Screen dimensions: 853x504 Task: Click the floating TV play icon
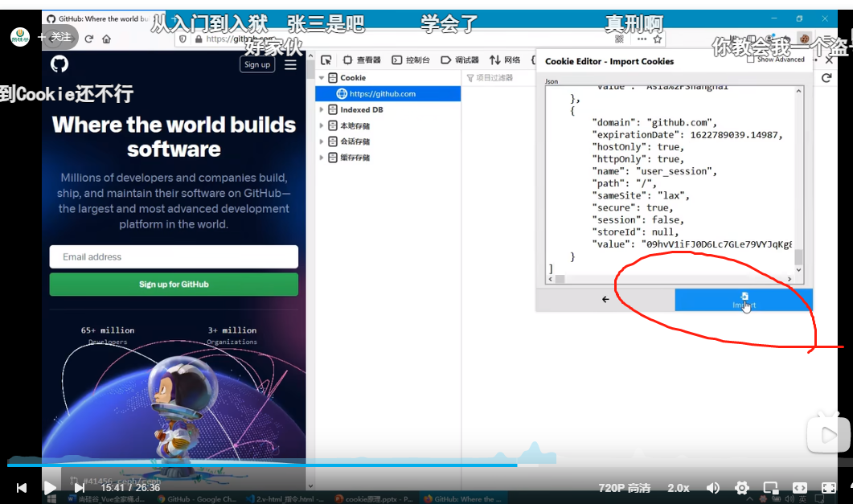click(x=828, y=432)
